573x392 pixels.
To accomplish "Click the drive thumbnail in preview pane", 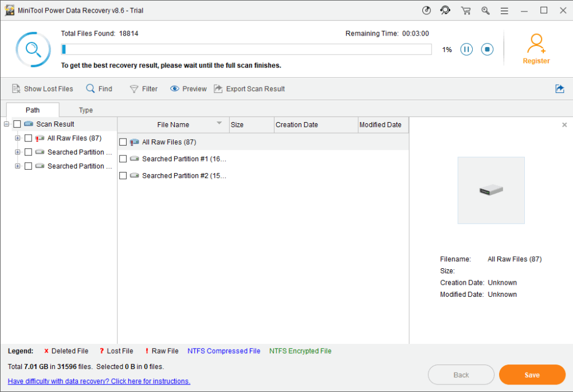I will point(491,190).
